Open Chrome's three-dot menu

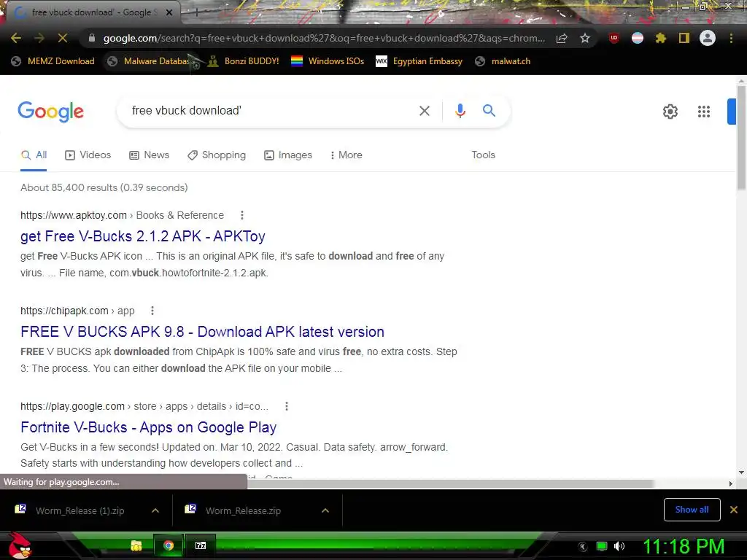tap(731, 38)
